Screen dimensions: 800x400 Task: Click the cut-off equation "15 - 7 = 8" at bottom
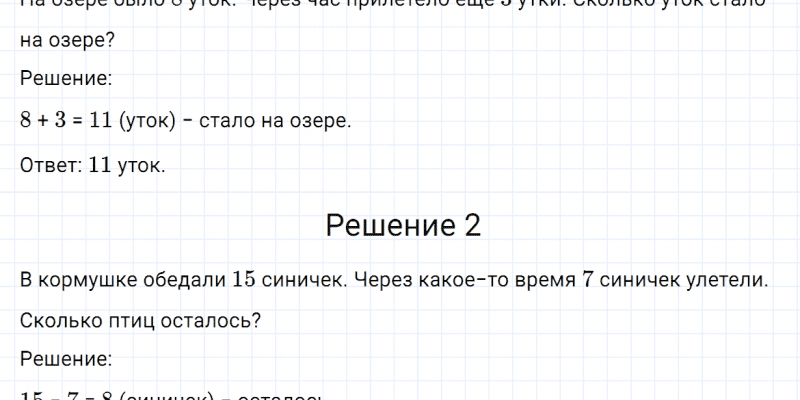(64, 396)
